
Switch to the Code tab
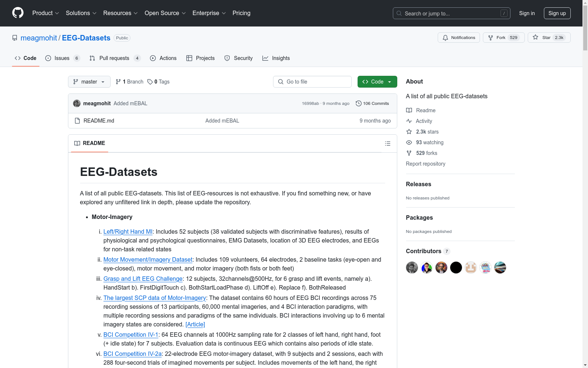click(26, 58)
